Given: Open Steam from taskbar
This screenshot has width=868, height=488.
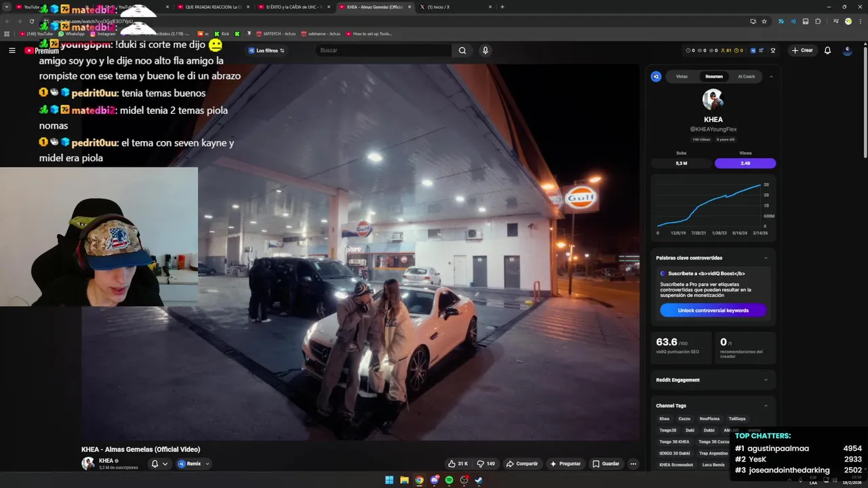Looking at the screenshot, I should 479,480.
